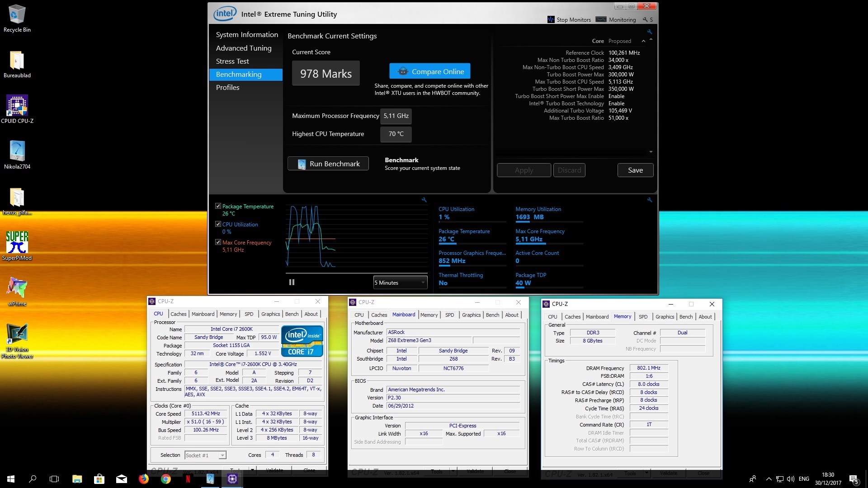The width and height of the screenshot is (868, 488).
Task: Click the Core Proposed panel scroll-down arrow
Action: tap(651, 152)
